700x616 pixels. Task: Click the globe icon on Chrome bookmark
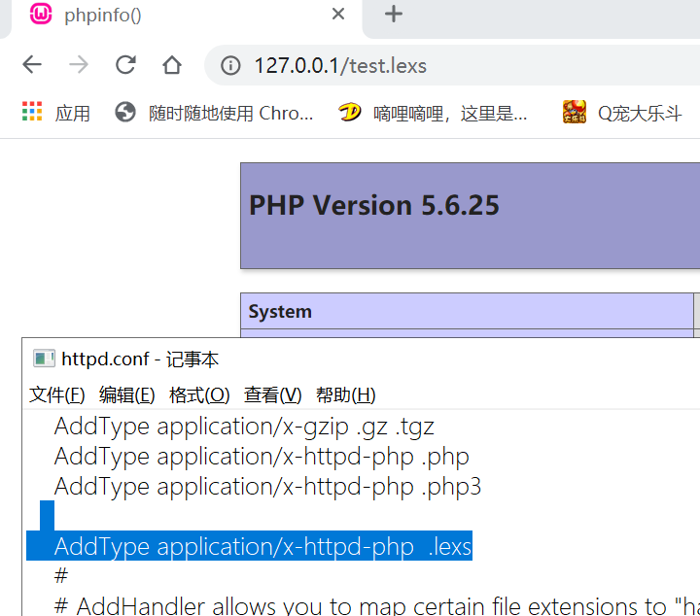pyautogui.click(x=125, y=112)
